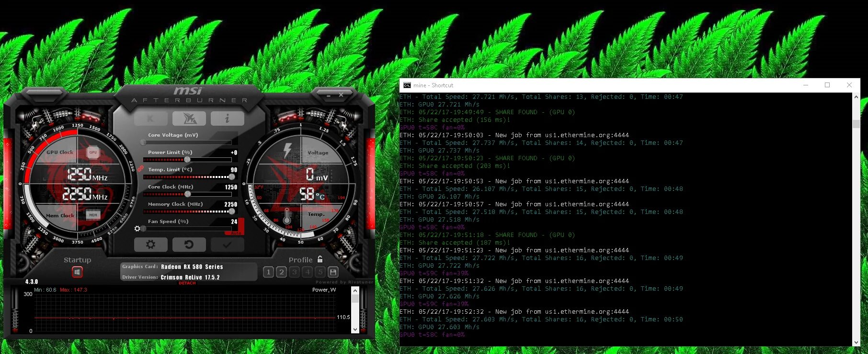
Task: Click the Core Clock value 1250 field
Action: (x=231, y=187)
